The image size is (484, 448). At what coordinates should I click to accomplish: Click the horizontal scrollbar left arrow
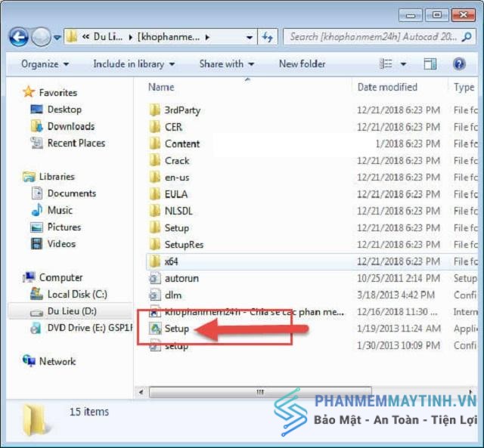pyautogui.click(x=141, y=392)
